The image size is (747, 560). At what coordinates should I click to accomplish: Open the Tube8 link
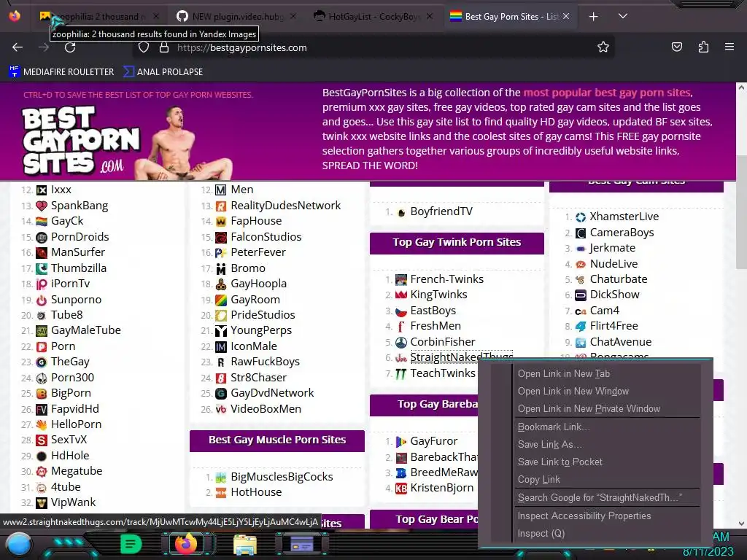[x=66, y=315]
